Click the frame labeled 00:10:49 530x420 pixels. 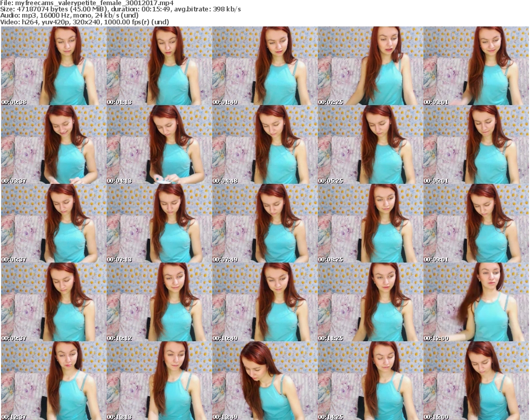[264, 302]
